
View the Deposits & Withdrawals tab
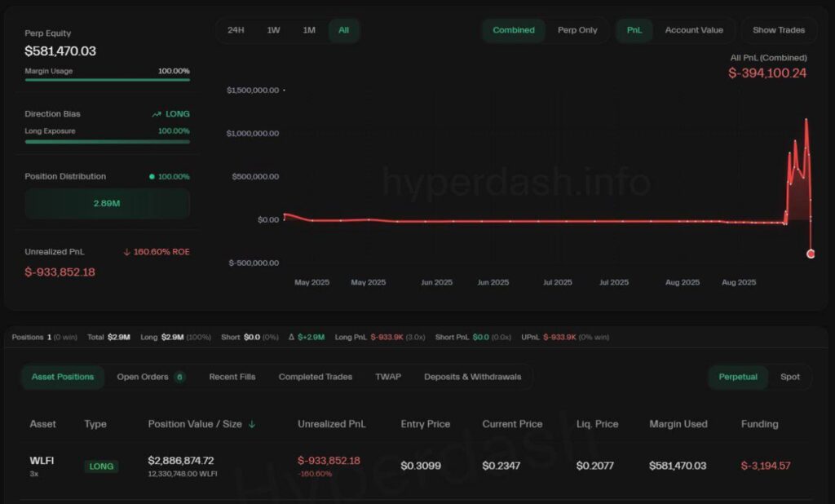coord(471,377)
